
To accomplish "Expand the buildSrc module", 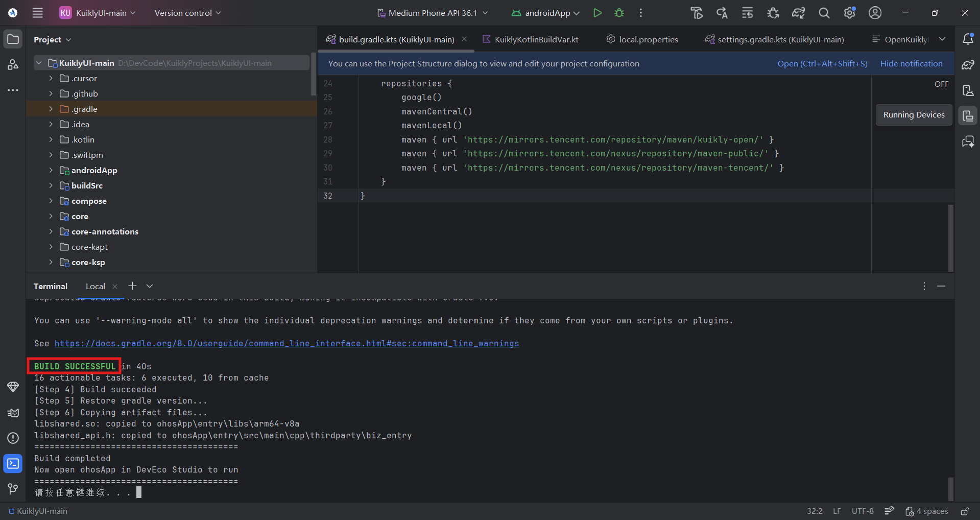I will [51, 185].
